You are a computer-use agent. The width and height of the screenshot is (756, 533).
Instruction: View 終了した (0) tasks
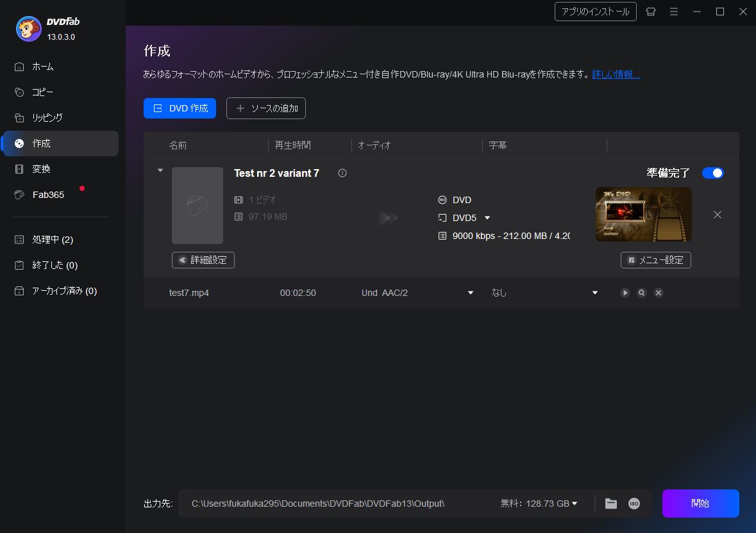61,265
